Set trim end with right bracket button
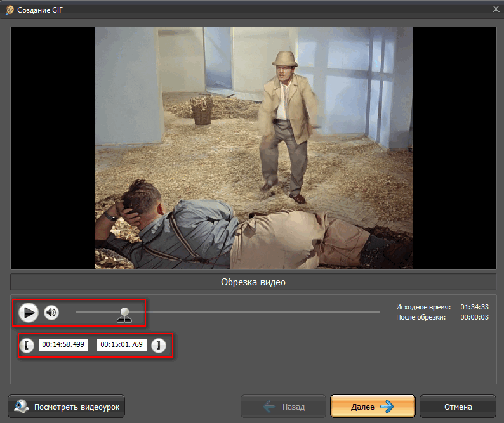Viewport: 504px width, 423px height. click(x=159, y=345)
